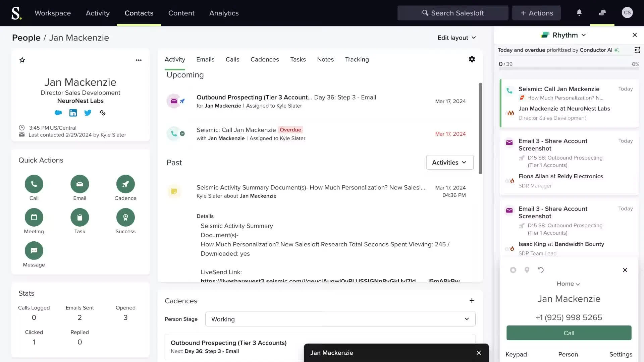
Task: Open the Person Stage Working dropdown
Action: pyautogui.click(x=340, y=319)
